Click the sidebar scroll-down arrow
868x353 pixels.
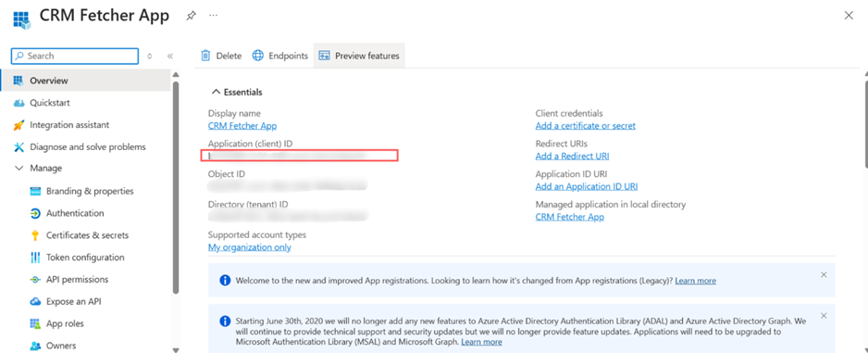pyautogui.click(x=176, y=349)
